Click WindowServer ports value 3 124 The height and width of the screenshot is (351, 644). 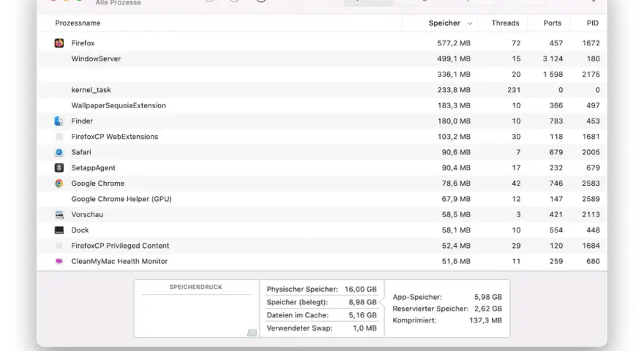(x=553, y=58)
